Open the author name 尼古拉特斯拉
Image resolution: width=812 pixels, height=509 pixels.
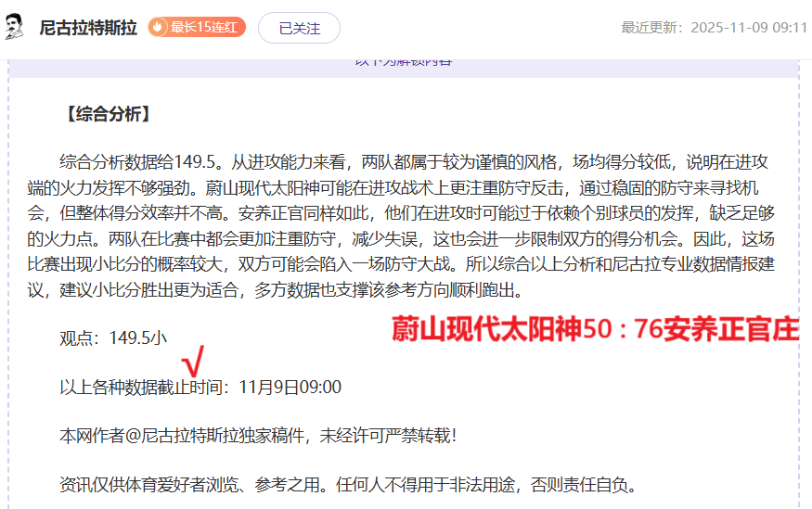pos(88,28)
